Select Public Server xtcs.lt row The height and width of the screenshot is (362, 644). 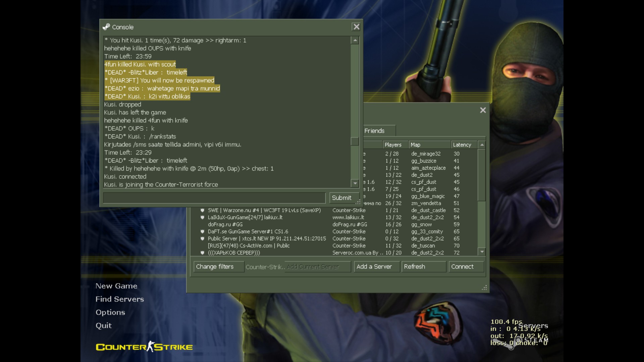pos(333,239)
